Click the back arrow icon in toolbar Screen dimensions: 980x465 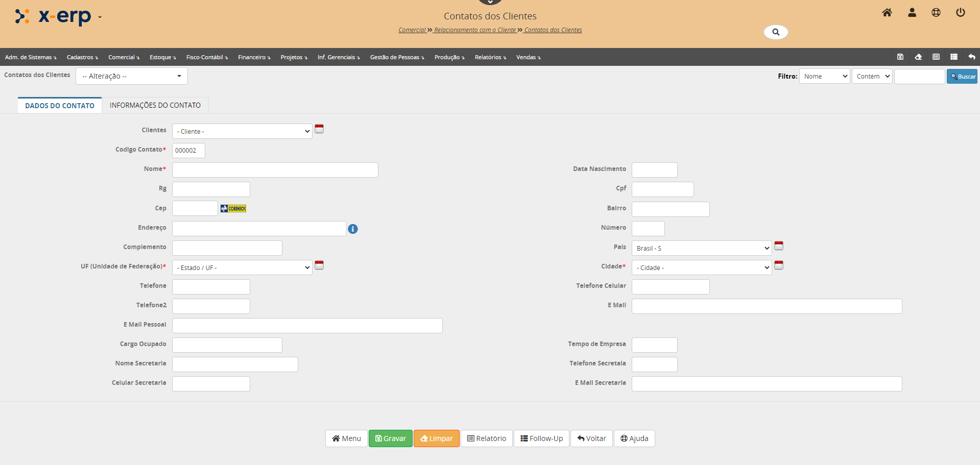tap(971, 57)
